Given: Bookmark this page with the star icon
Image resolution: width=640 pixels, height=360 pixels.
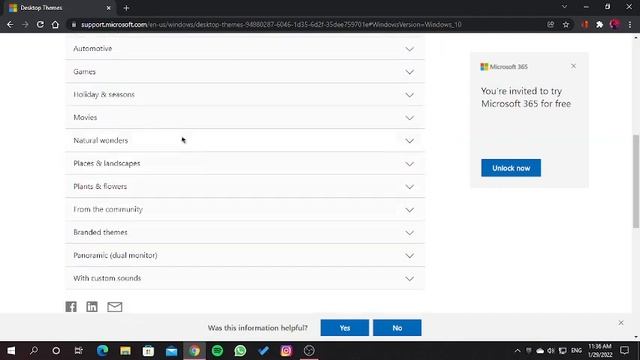Looking at the screenshot, I should click(x=566, y=24).
